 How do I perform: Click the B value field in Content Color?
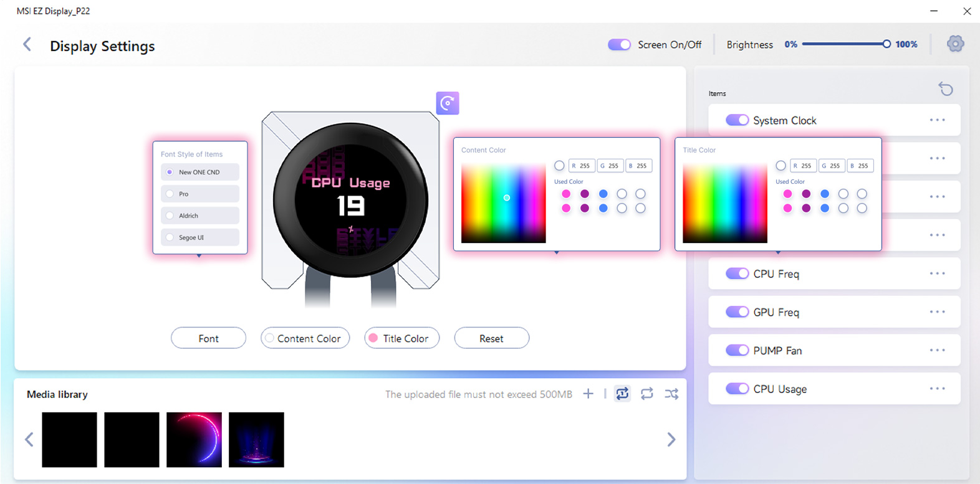click(639, 166)
